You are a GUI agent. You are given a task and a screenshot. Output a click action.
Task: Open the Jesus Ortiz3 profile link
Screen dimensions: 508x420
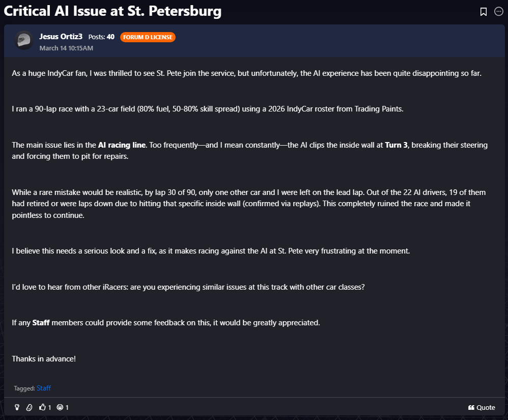click(x=61, y=37)
